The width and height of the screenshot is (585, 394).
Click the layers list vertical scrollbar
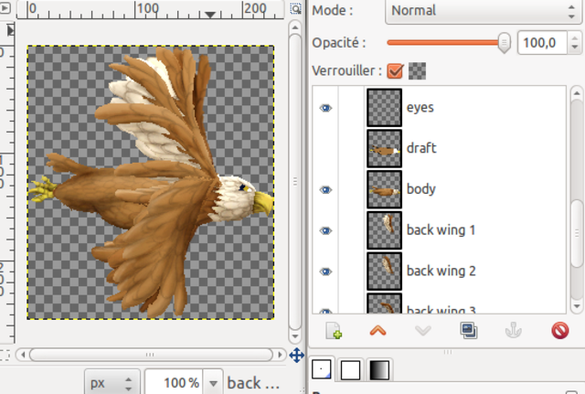click(577, 233)
